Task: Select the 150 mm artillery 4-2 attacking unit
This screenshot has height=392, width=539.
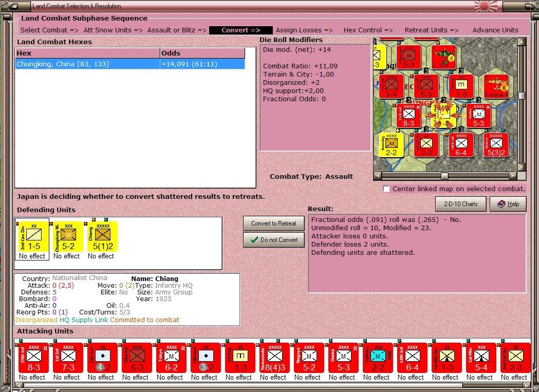Action: point(102,358)
